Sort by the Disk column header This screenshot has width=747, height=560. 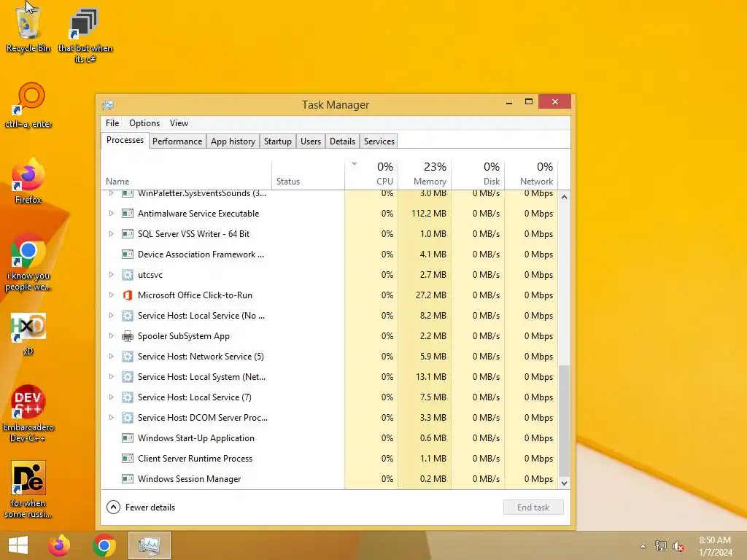(478, 174)
